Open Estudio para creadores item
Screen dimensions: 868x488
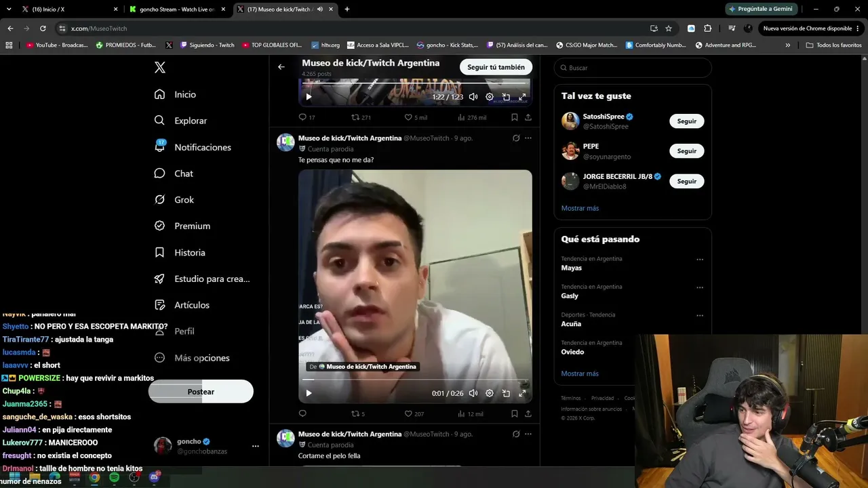click(x=202, y=279)
